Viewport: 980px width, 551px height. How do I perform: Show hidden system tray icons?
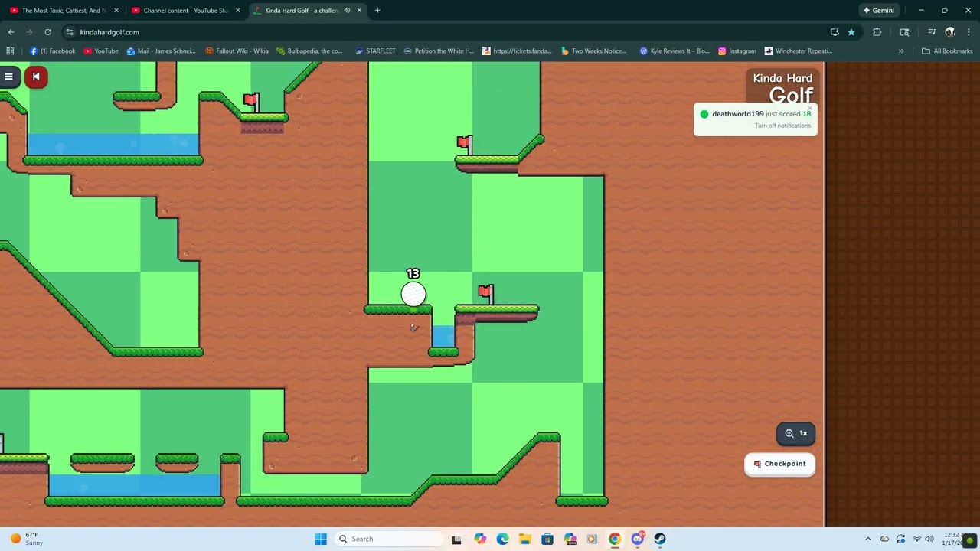[x=868, y=539]
